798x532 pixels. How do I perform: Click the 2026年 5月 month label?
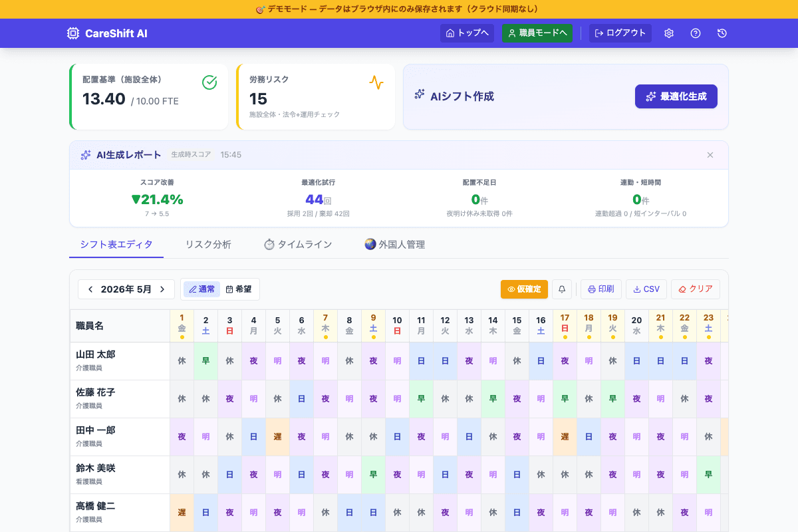[x=126, y=289]
